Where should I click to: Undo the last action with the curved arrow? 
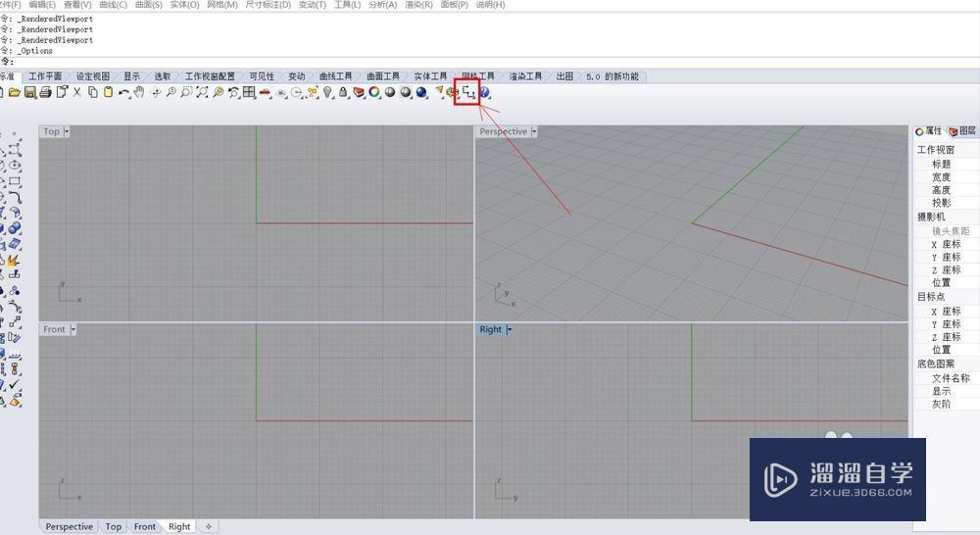point(123,93)
